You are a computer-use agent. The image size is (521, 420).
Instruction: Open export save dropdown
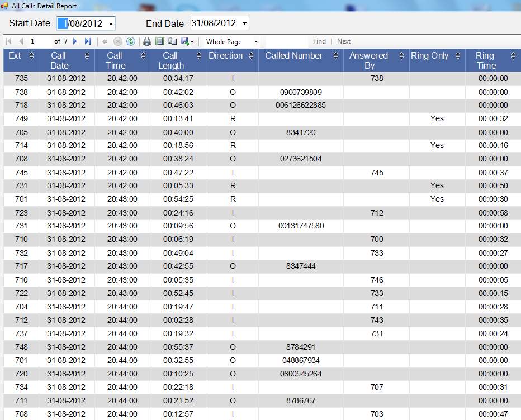click(187, 41)
